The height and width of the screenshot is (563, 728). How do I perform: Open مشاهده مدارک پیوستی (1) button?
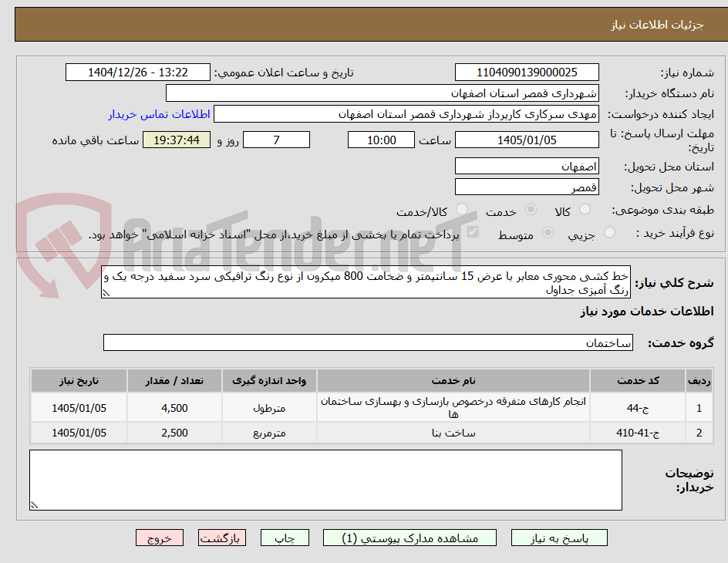pos(410,538)
